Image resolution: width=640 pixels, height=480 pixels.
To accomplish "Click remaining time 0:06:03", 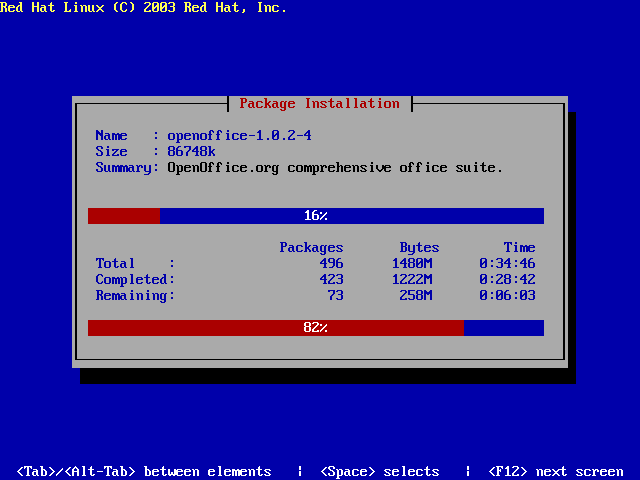I will click(x=507, y=296).
